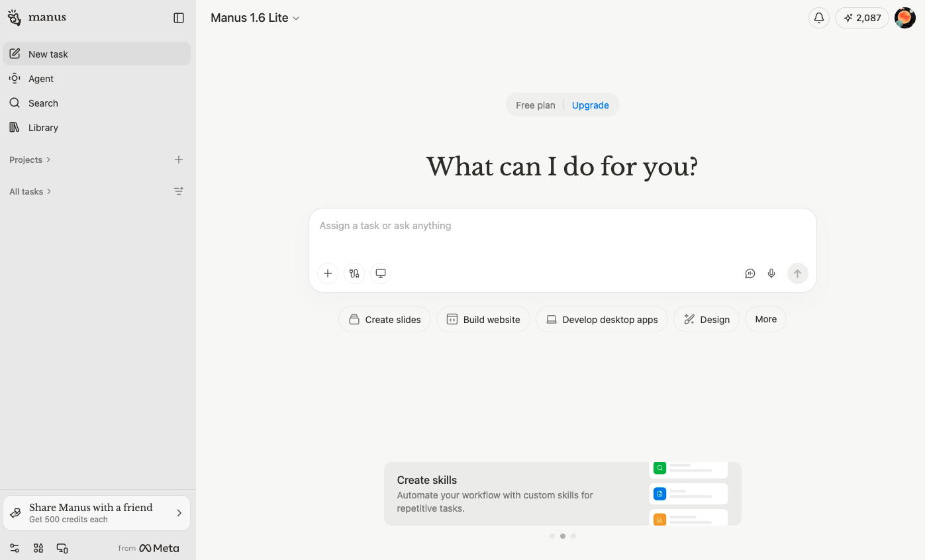Open the devices icon at sidebar bottom
Screen dimensions: 925x560
(x=62, y=548)
